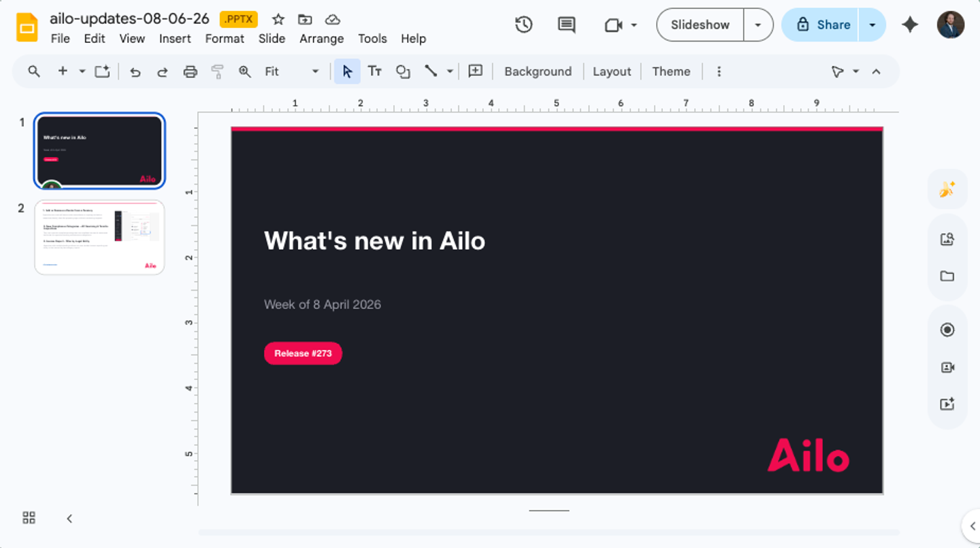Insert a text box

(x=374, y=71)
